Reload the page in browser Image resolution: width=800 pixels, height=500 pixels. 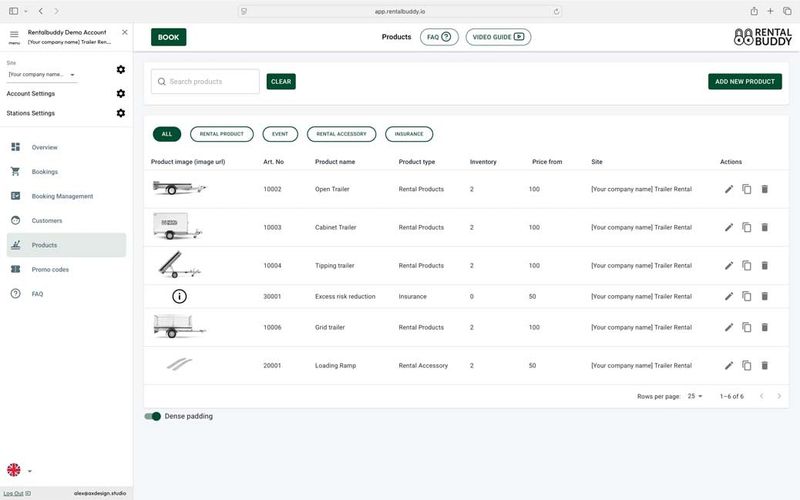coord(556,11)
